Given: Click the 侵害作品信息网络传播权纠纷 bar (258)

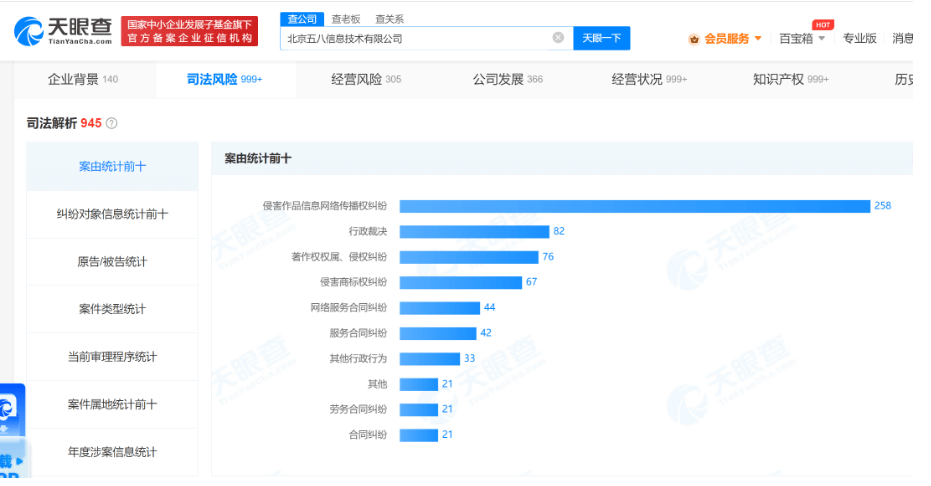Looking at the screenshot, I should point(635,206).
